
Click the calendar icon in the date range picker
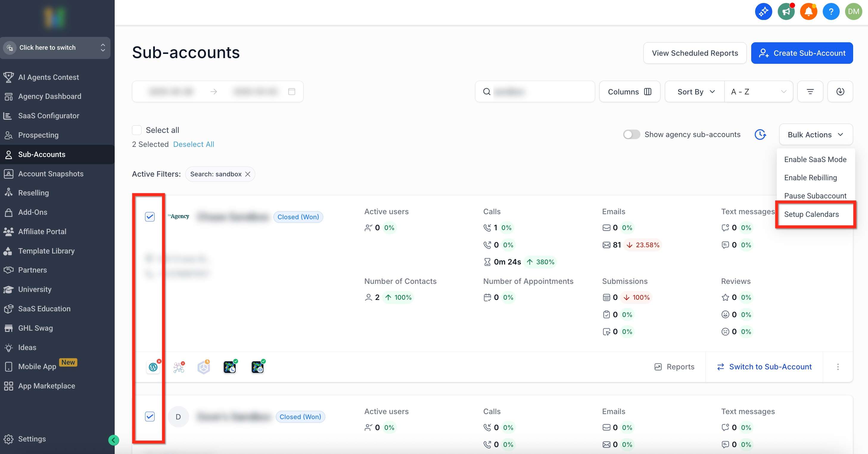292,91
